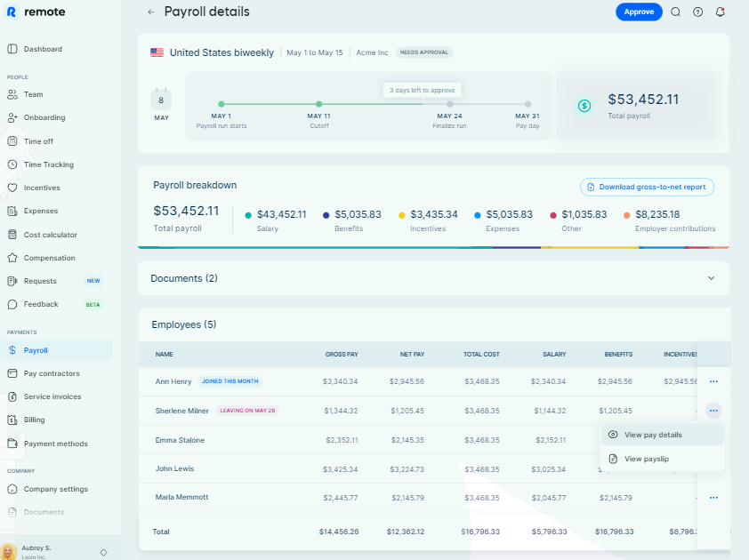Open the three-dot menu for Ann Henry
This screenshot has width=749, height=560.
tap(713, 381)
